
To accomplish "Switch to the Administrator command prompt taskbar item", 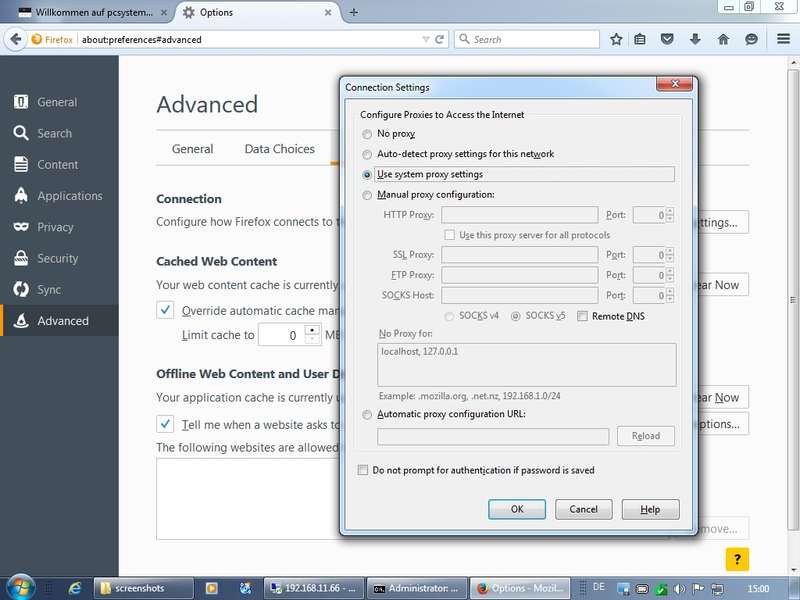I will (x=417, y=588).
